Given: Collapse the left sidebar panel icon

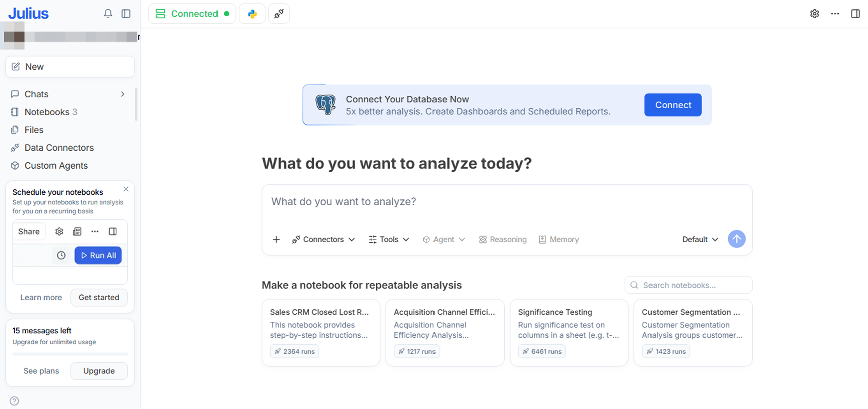Looking at the screenshot, I should coord(126,14).
